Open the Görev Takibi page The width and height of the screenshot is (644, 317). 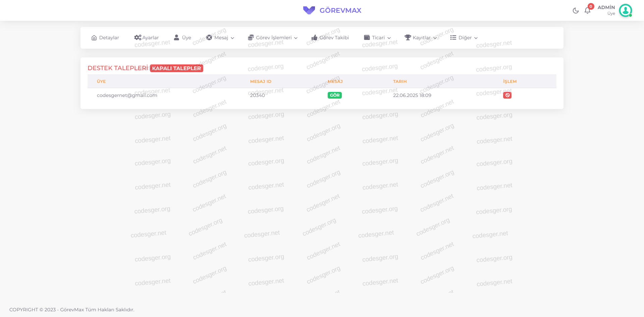point(334,38)
